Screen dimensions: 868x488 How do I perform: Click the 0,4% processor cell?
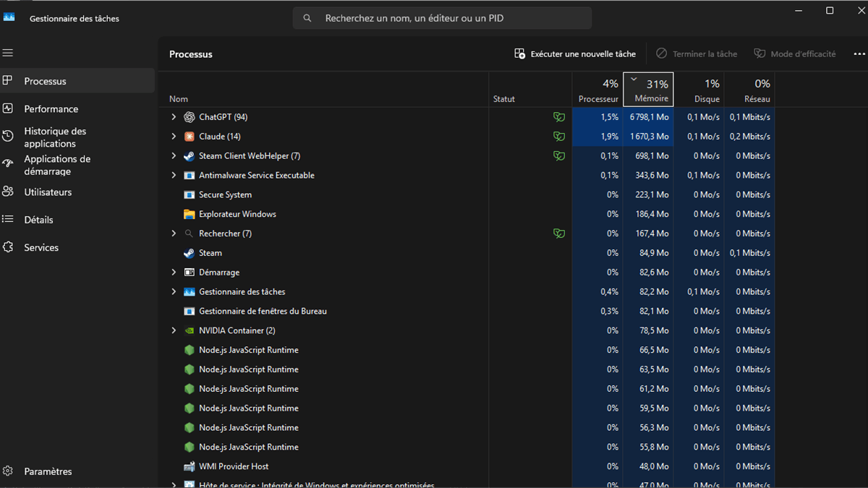597,292
